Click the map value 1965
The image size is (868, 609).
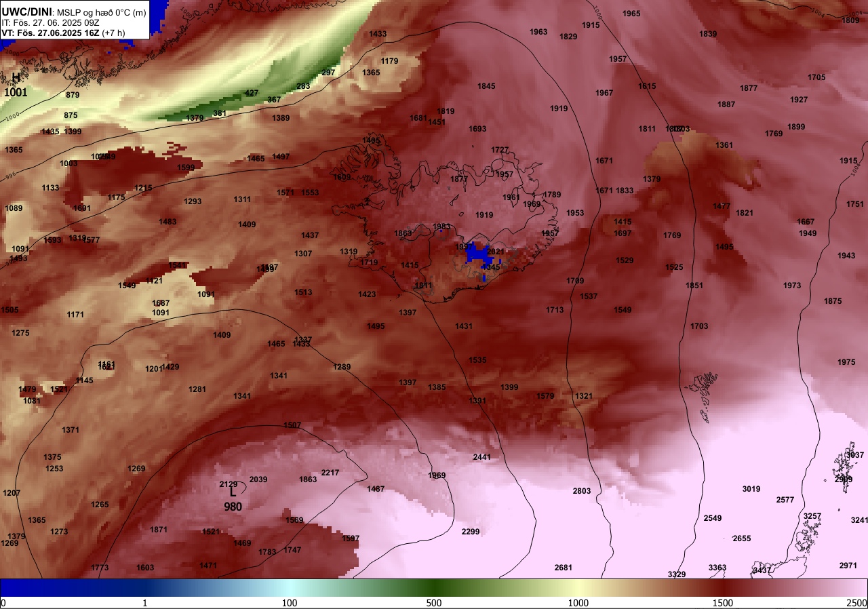tap(631, 14)
